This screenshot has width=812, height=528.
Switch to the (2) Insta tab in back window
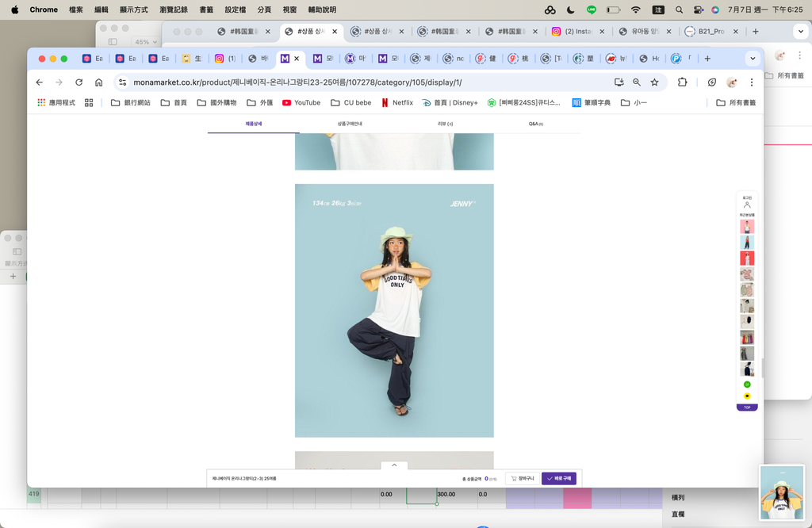coord(578,32)
